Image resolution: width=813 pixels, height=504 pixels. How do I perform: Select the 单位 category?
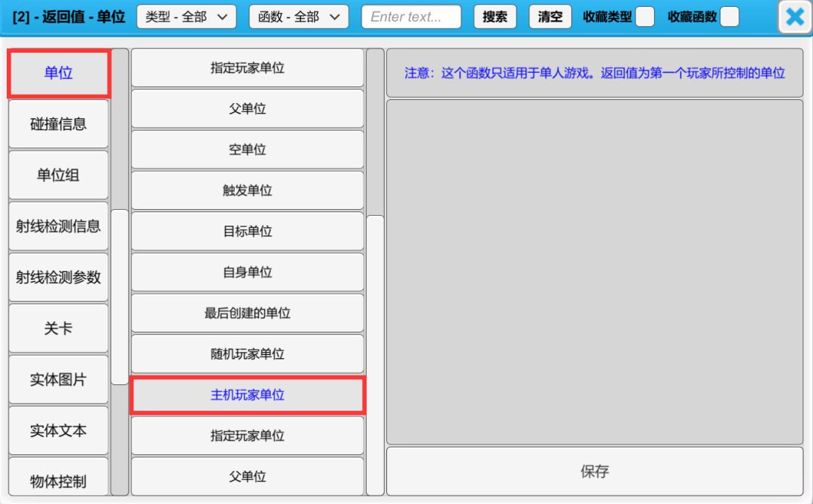[59, 73]
